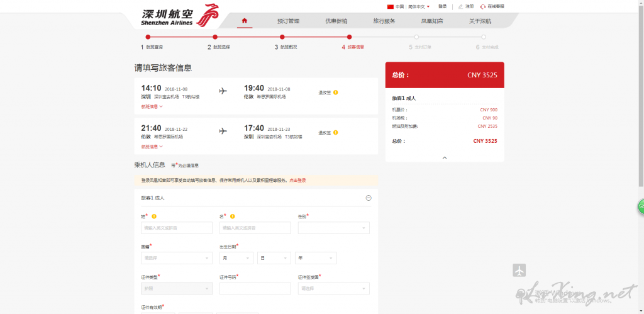The height and width of the screenshot is (314, 644).
Task: Click the 点击登录 link in the notice
Action: [297, 181]
